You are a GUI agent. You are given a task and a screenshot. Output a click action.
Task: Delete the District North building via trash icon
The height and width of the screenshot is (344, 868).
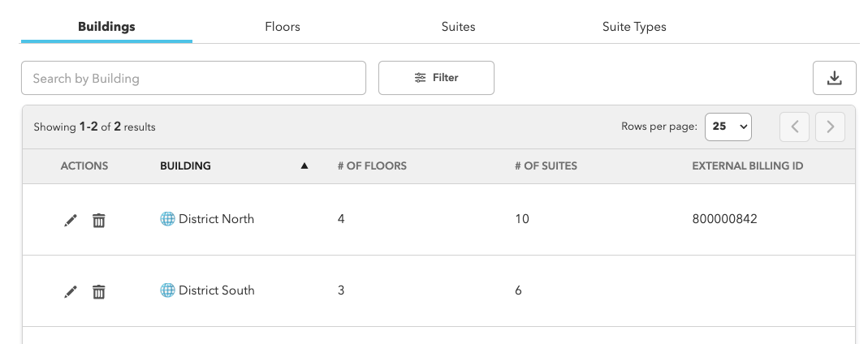(98, 220)
